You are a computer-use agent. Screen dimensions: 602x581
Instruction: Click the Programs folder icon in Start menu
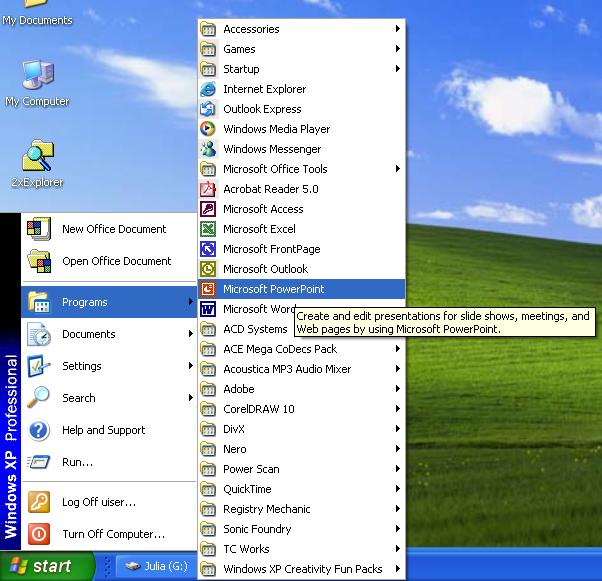click(x=39, y=302)
